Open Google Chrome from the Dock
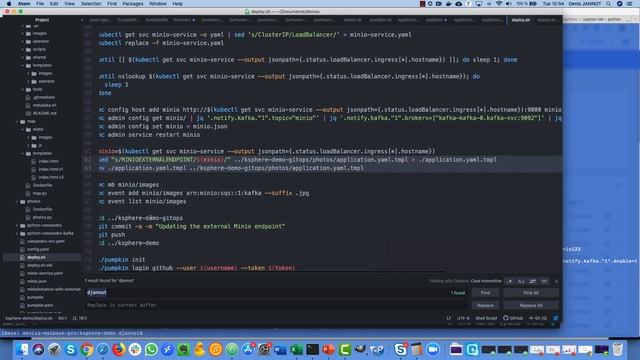The image size is (640, 360). [87, 349]
